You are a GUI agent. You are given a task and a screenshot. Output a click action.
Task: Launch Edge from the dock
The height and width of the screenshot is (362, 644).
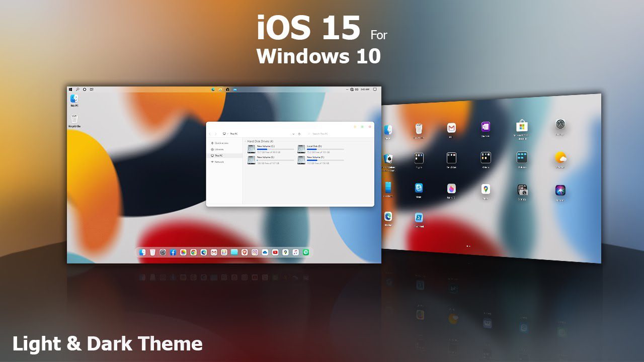(x=204, y=252)
